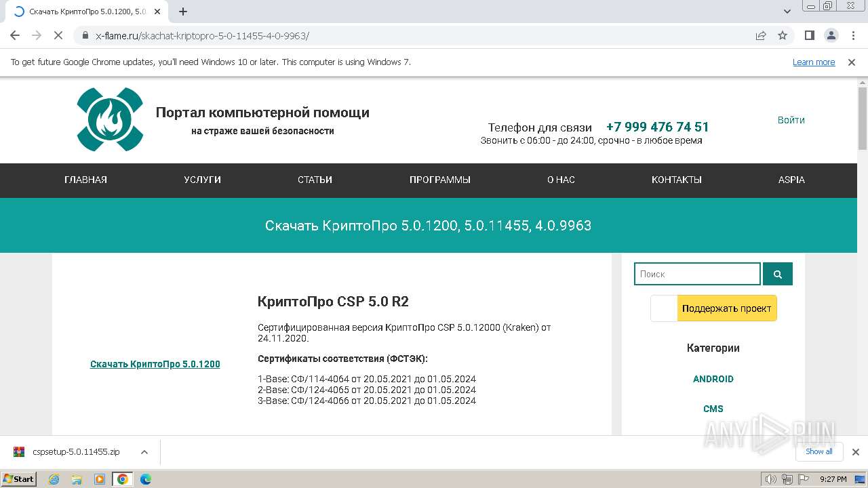Click the padlock site info icon
Image resolution: width=868 pixels, height=488 pixels.
85,36
